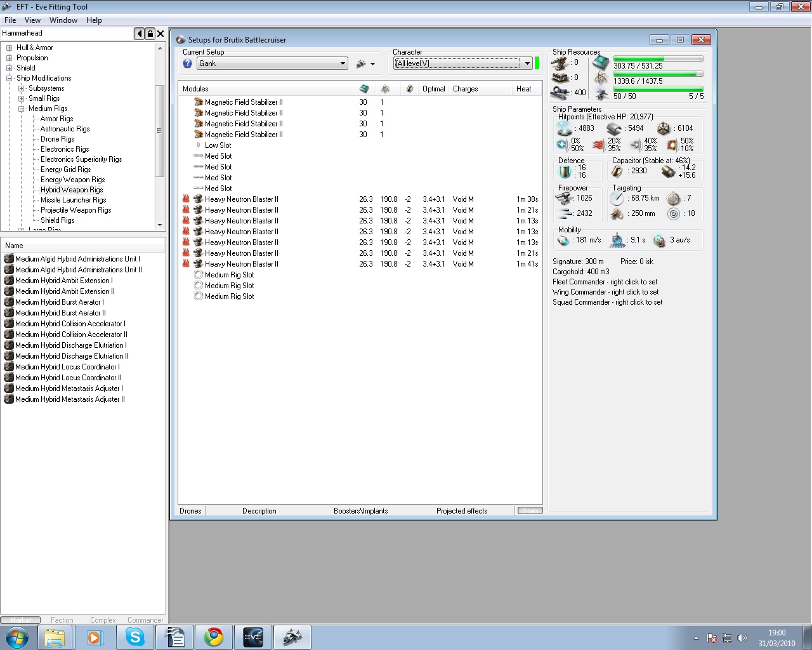Click the Firepower turret damage icon
This screenshot has width=812, height=650.
(x=564, y=199)
